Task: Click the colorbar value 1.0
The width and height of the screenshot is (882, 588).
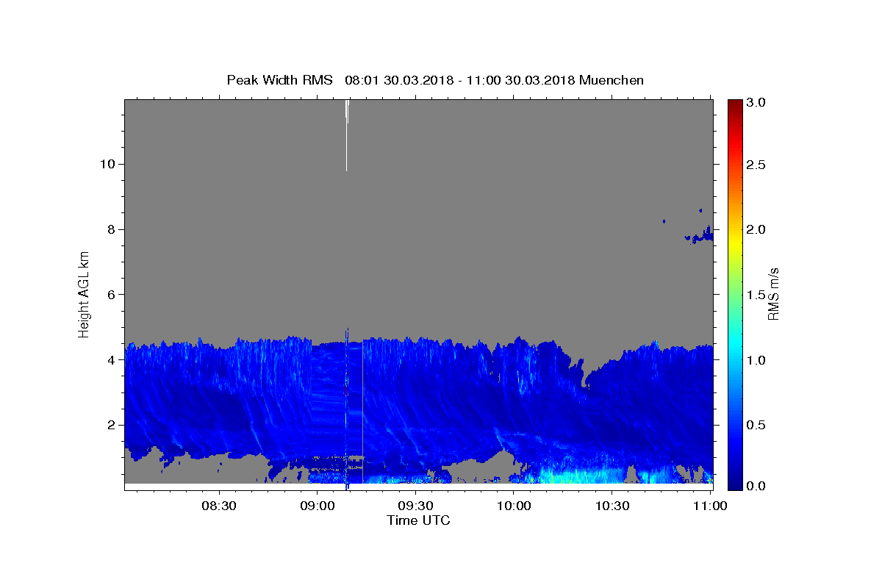Action: (756, 360)
